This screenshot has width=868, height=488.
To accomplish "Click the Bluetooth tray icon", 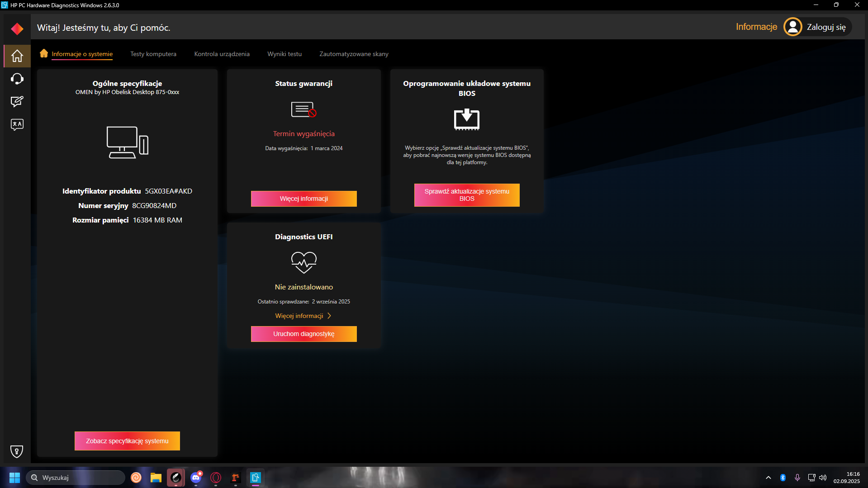I will (x=783, y=478).
